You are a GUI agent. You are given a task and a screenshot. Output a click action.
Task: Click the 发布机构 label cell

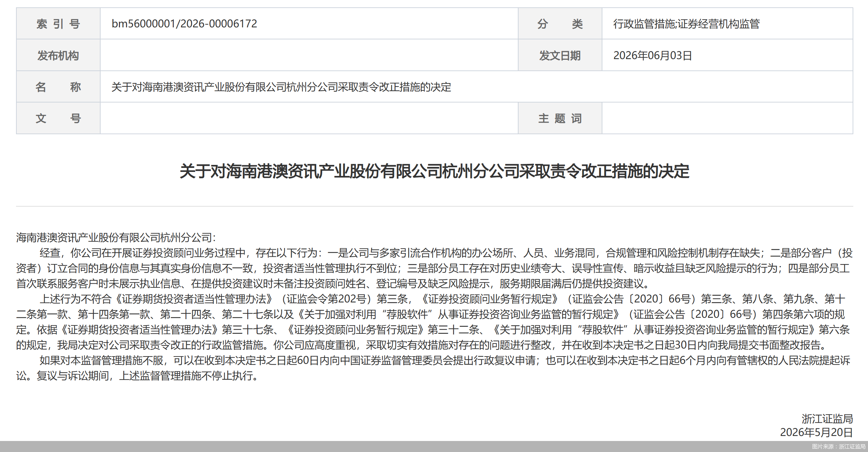(58, 55)
